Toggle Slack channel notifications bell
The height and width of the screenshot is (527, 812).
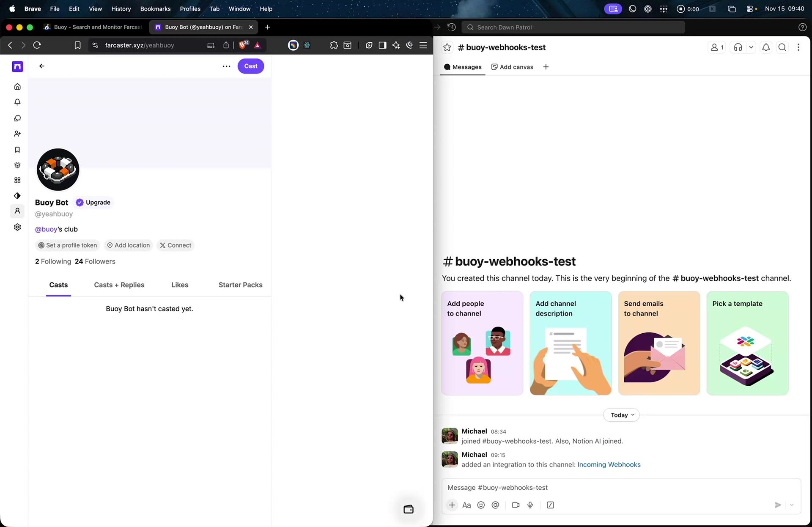click(x=766, y=47)
